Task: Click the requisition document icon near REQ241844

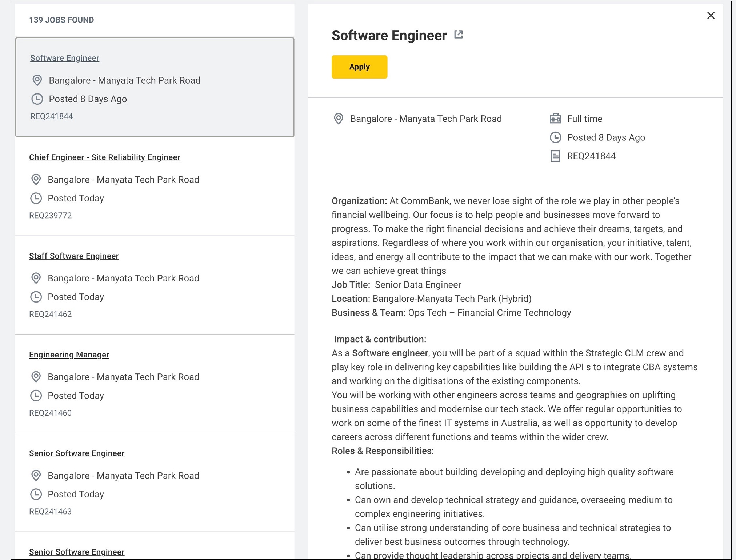Action: tap(555, 156)
